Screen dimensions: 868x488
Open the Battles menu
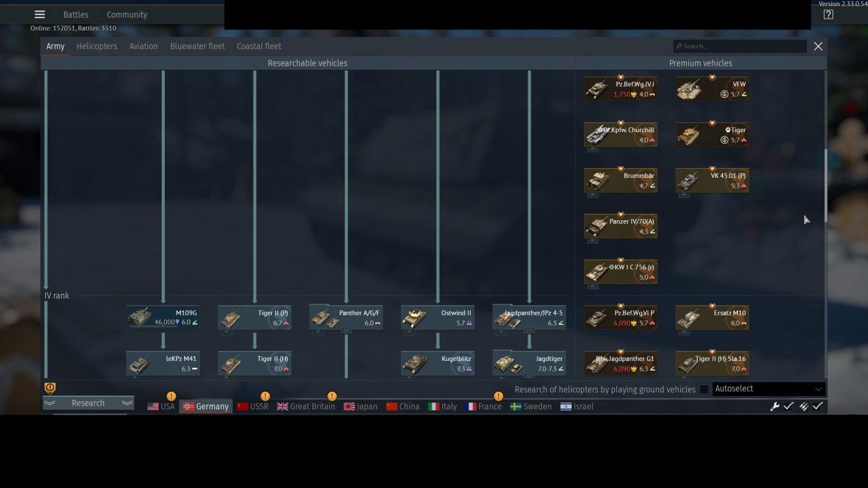(x=76, y=15)
